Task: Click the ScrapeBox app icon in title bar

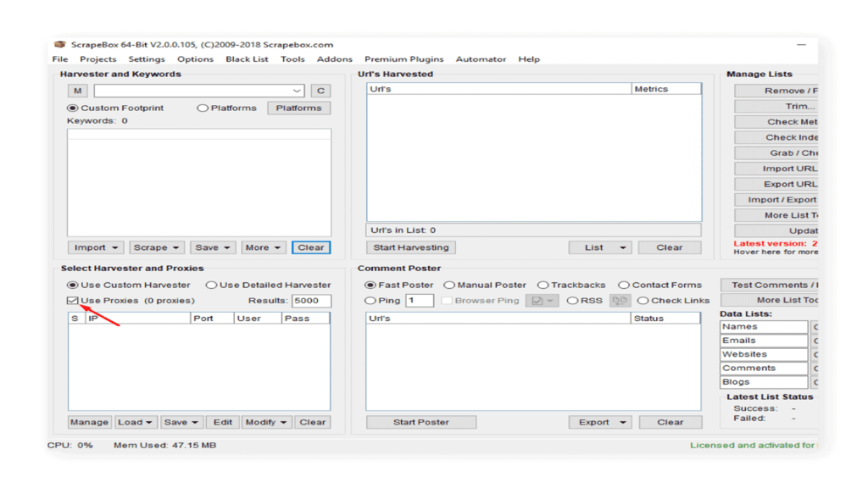Action: pos(59,44)
